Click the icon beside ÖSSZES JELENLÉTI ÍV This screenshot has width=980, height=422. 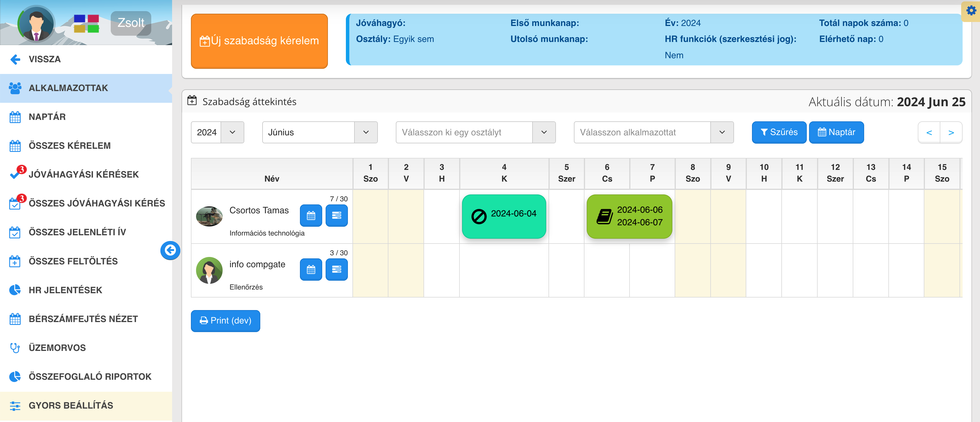[x=15, y=232]
